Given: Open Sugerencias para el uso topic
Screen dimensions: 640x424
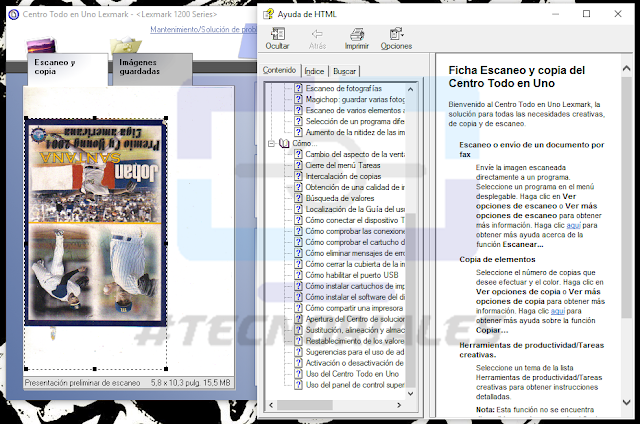Looking at the screenshot, I should coord(355,352).
